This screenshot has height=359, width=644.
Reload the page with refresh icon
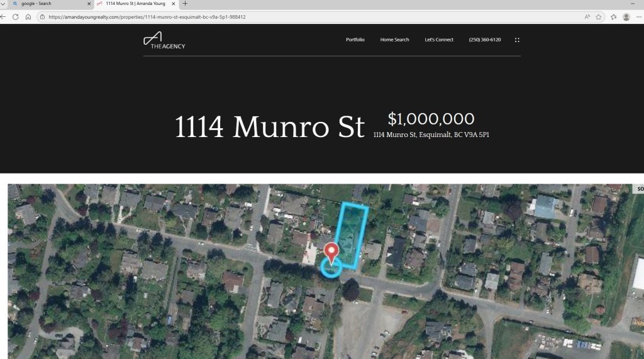pos(16,17)
